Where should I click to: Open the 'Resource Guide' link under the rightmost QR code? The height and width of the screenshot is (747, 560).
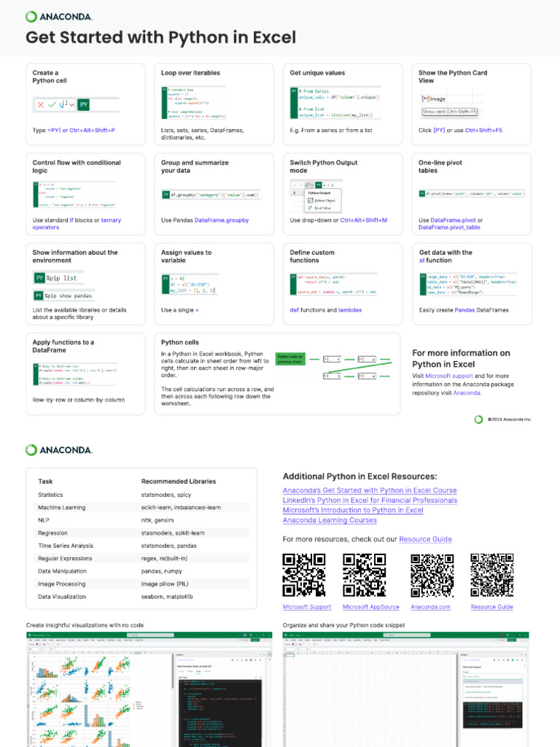pos(492,607)
